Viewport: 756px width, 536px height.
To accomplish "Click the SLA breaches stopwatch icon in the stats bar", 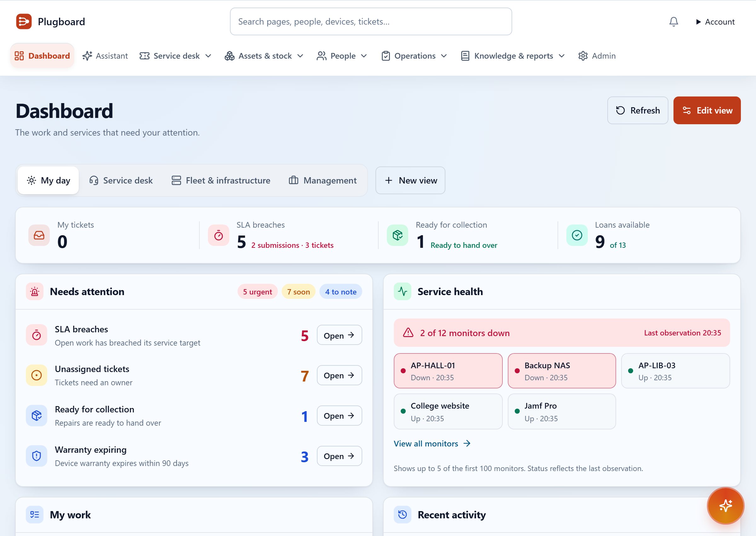I will tap(218, 235).
